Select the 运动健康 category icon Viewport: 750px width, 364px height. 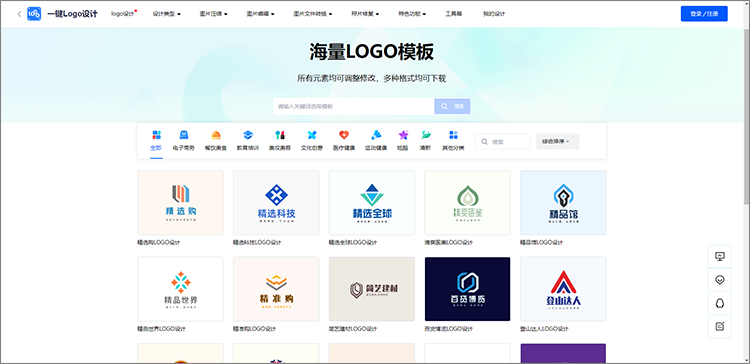tap(376, 135)
